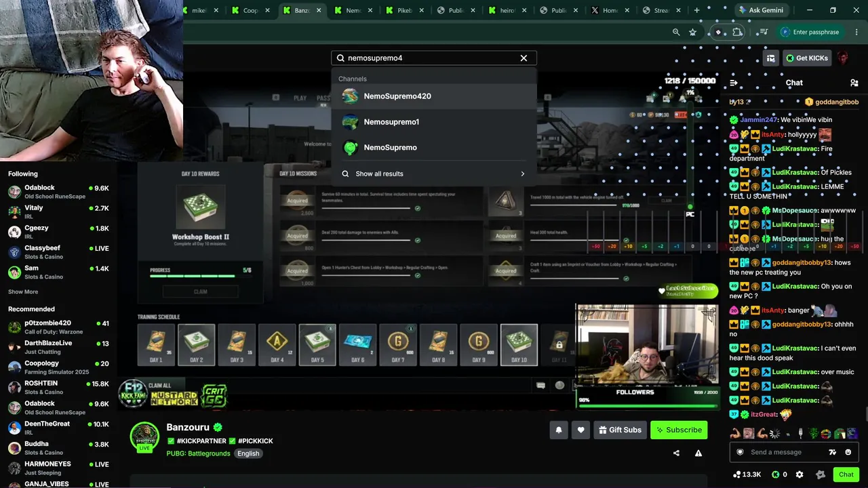The image size is (868, 488).
Task: Bookmark this page with the star
Action: point(692,32)
